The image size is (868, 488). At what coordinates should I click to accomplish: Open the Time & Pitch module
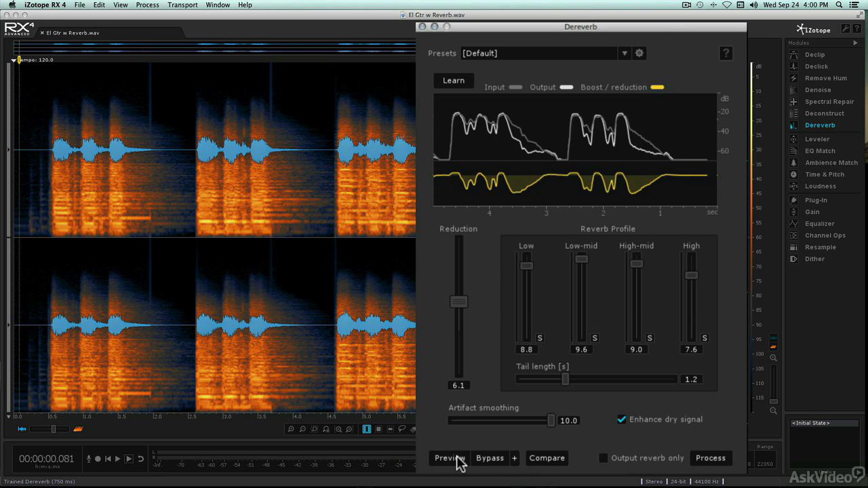coord(824,174)
